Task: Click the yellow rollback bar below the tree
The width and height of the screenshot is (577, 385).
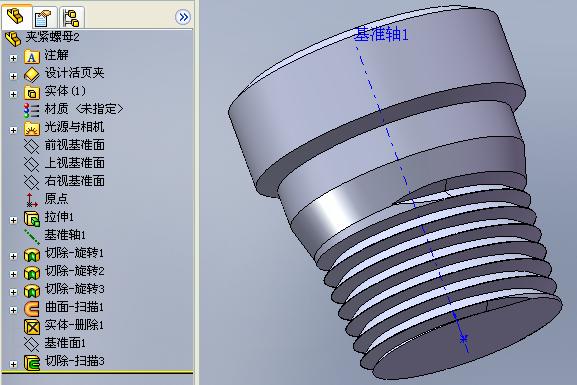Action: coord(98,372)
